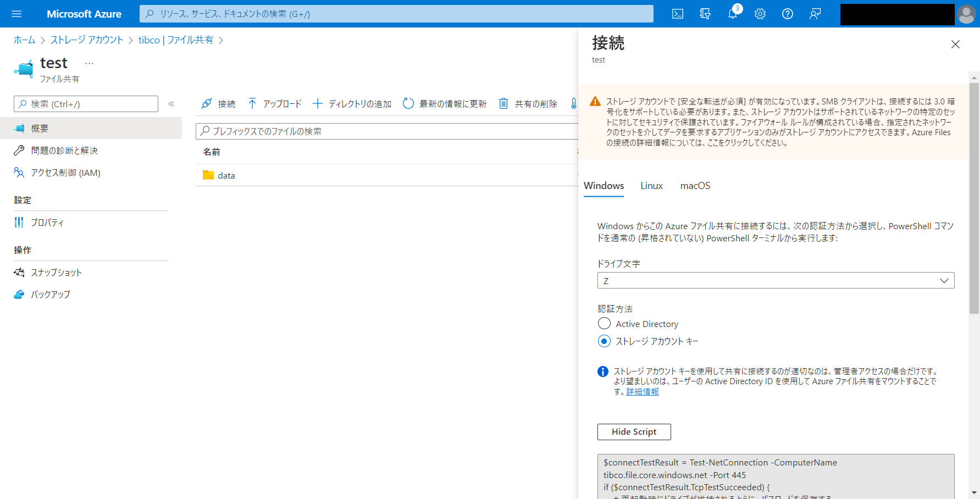Open the ドライブ文字 drive letter dropdown

(x=776, y=280)
